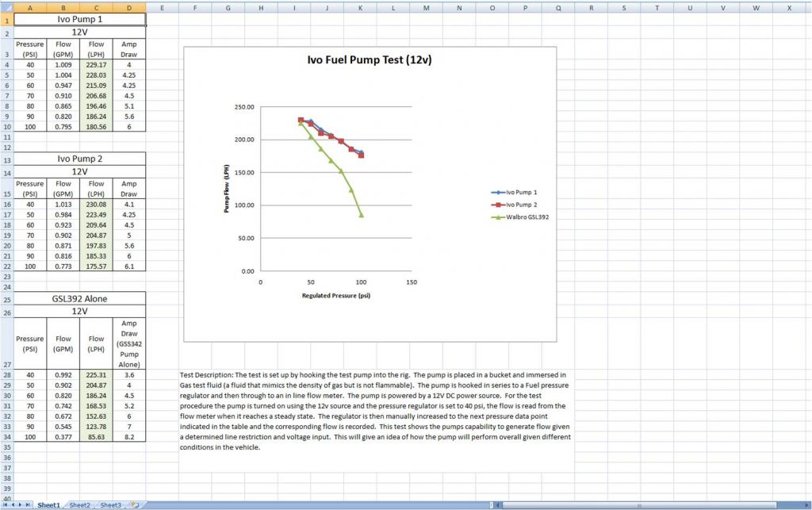The height and width of the screenshot is (510, 812).
Task: Select the Regulated Pressure (psi) axis title
Action: click(335, 295)
